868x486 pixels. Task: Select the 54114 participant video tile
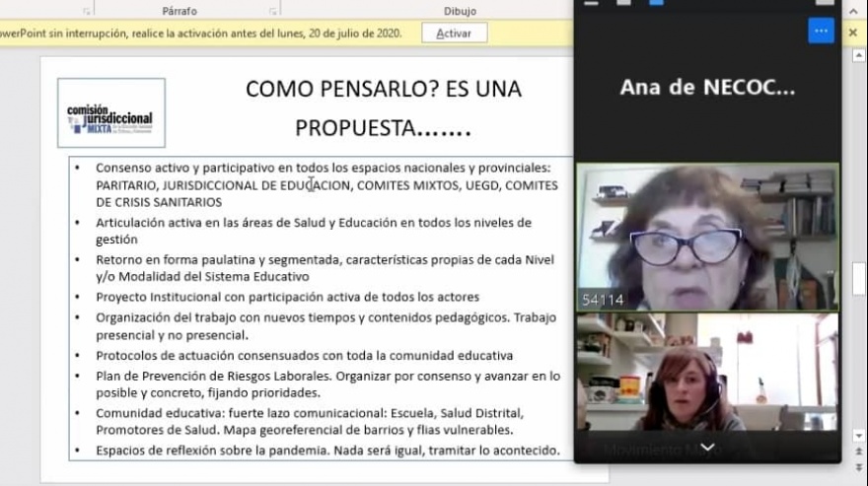pyautogui.click(x=707, y=237)
